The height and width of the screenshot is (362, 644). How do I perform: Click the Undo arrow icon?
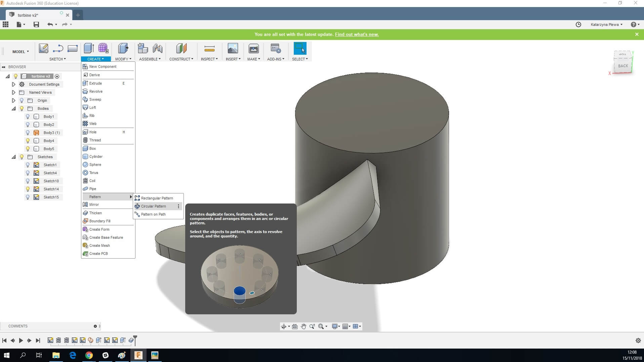coord(50,25)
